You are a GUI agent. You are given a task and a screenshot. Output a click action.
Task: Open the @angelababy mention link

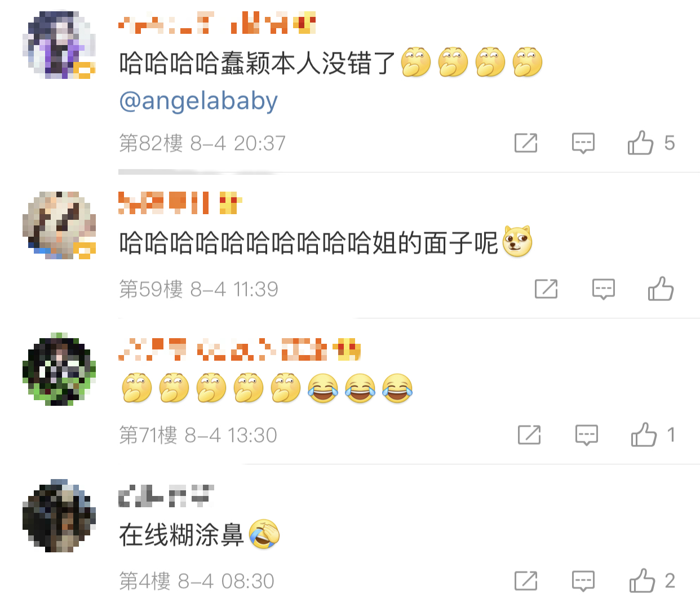198,101
